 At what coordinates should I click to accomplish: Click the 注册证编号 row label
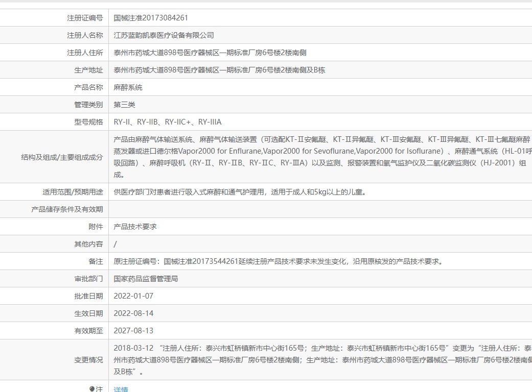point(85,18)
